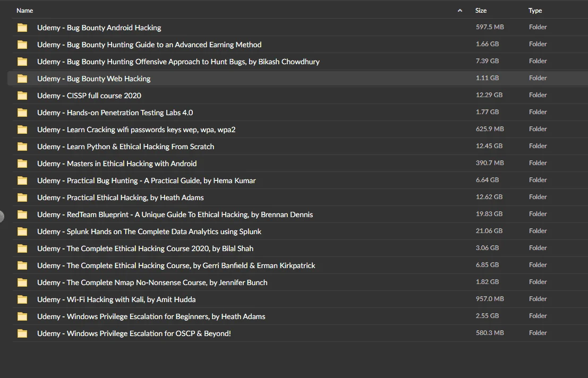Sort files by Type column
The width and height of the screenshot is (588, 378).
(x=535, y=11)
